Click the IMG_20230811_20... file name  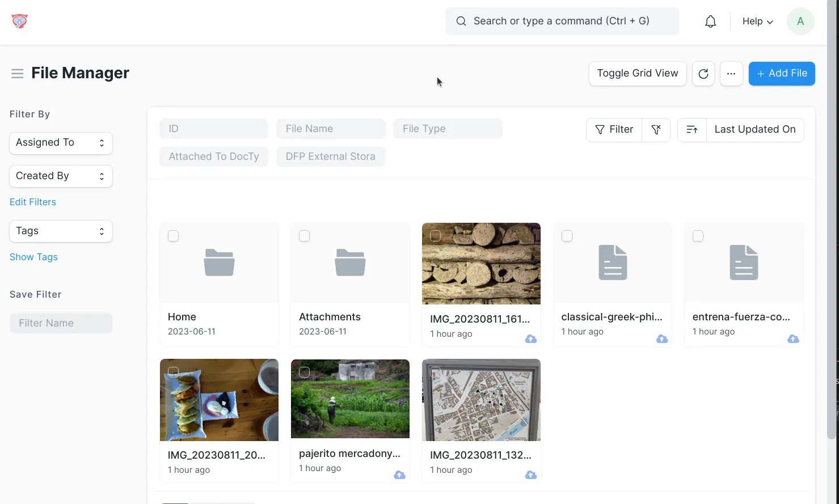tap(217, 455)
